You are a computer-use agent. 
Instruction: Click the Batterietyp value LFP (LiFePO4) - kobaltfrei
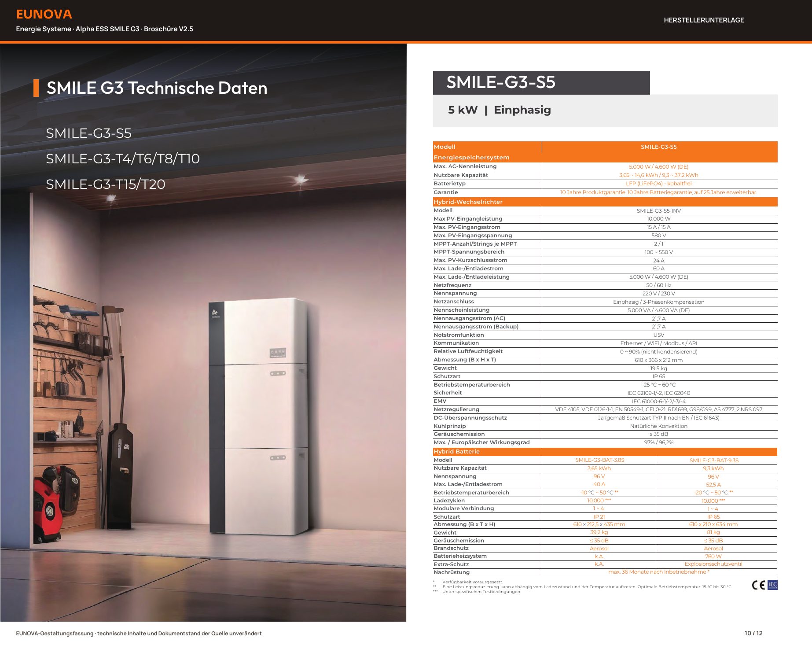pos(658,184)
